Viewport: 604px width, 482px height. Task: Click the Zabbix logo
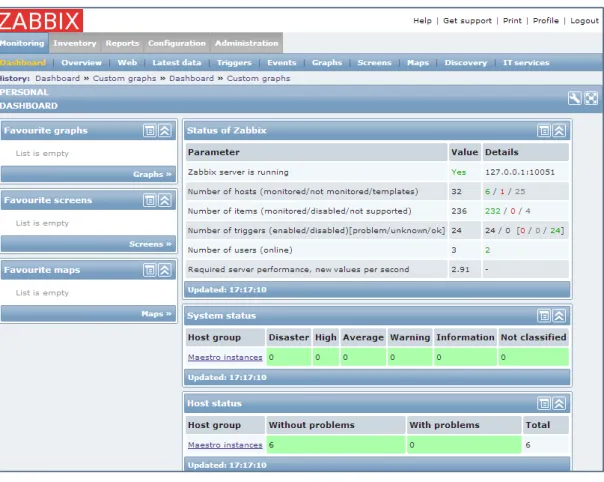click(41, 20)
